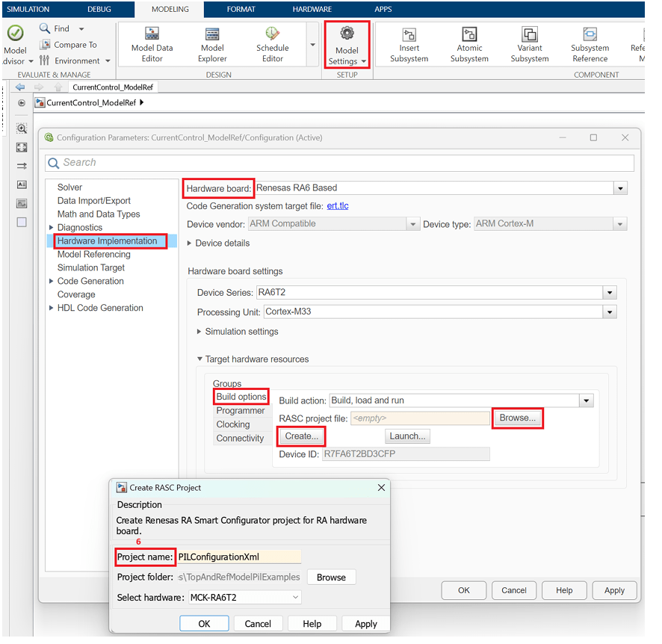The width and height of the screenshot is (662, 644).
Task: Open the Build action dropdown
Action: [587, 400]
